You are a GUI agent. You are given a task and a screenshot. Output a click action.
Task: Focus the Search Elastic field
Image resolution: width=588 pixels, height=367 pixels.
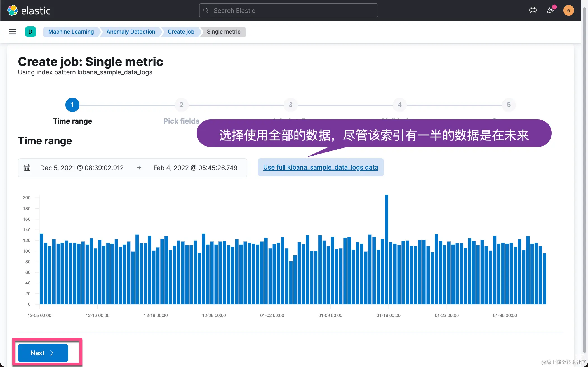click(x=288, y=11)
